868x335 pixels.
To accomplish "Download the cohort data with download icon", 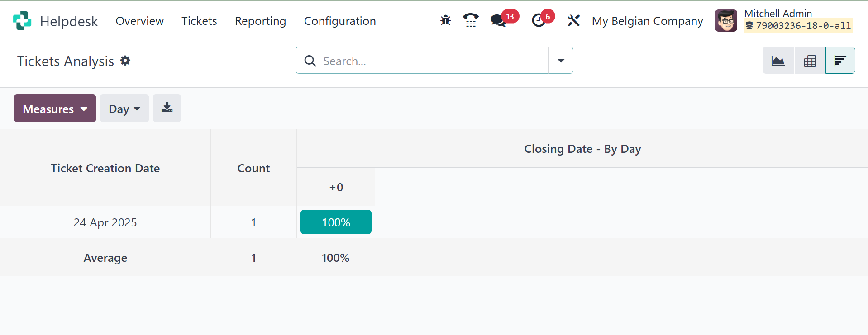I will [x=167, y=108].
